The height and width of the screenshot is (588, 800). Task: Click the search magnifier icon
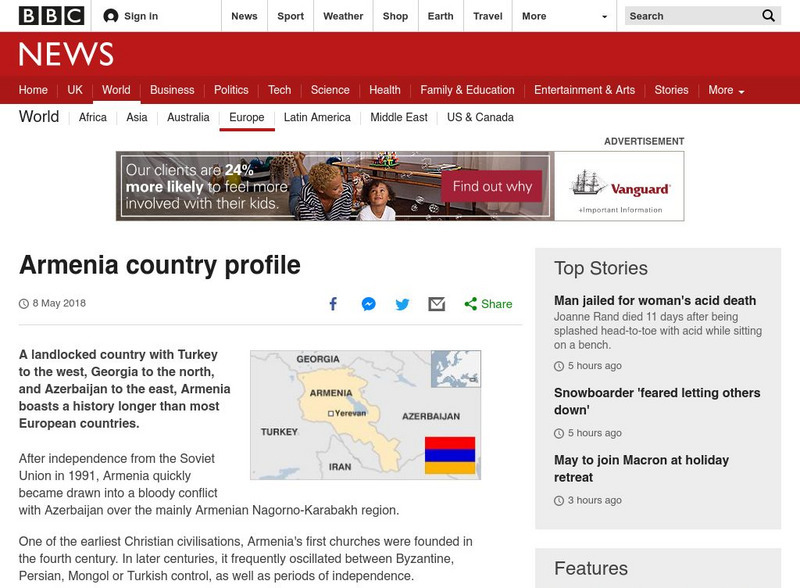click(768, 16)
